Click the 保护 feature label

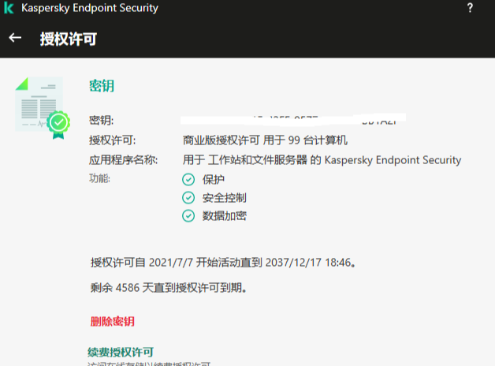point(213,180)
